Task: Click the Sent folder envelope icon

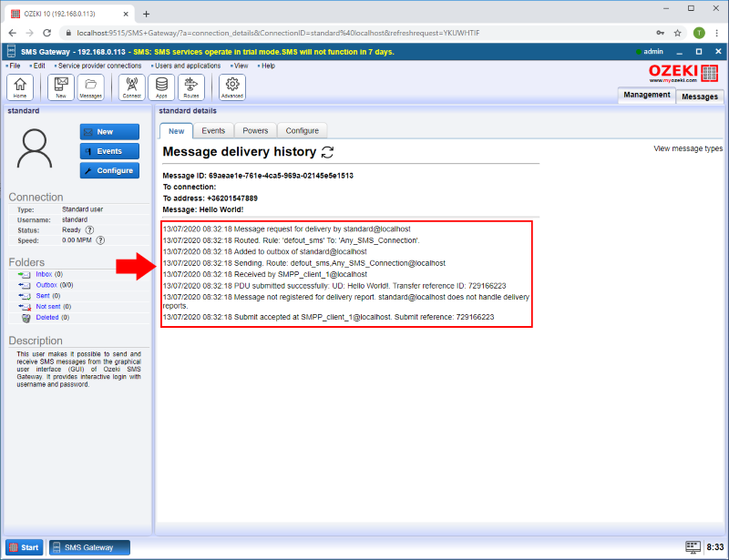Action: (25, 296)
